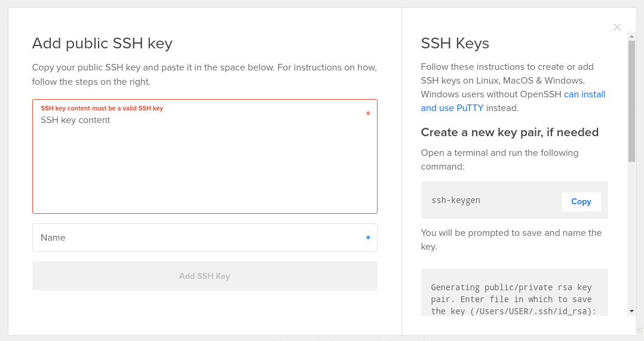Viewport: 644px width, 341px height.
Task: Copy the ssh-keygen command
Action: point(581,202)
